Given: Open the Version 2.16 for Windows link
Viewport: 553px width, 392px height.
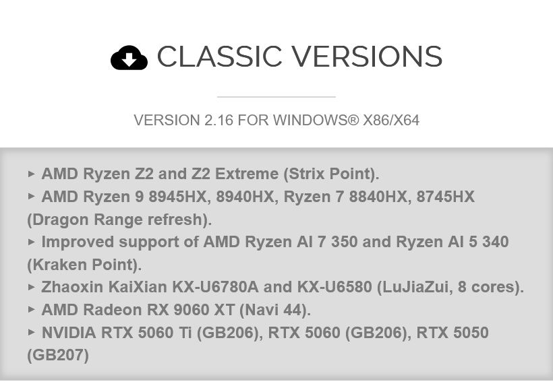Looking at the screenshot, I should coord(276,121).
